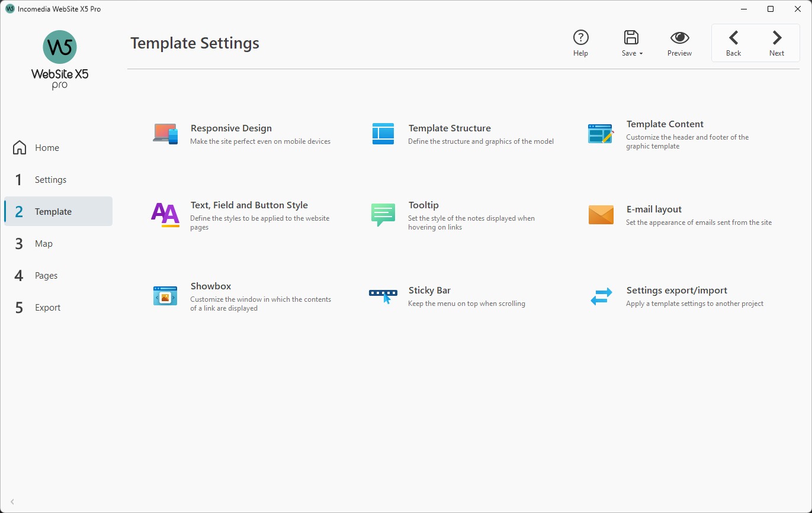Customize the Showbox link window

[210, 286]
